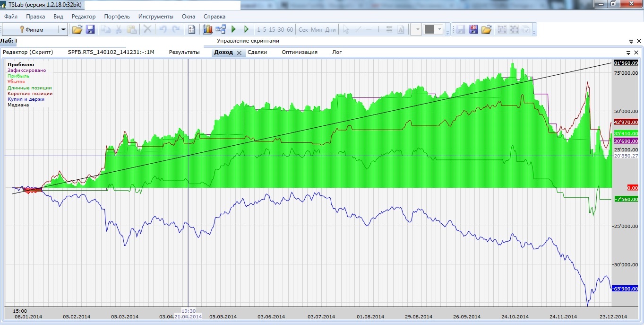Run script with the solid green play arrow

[x=233, y=29]
